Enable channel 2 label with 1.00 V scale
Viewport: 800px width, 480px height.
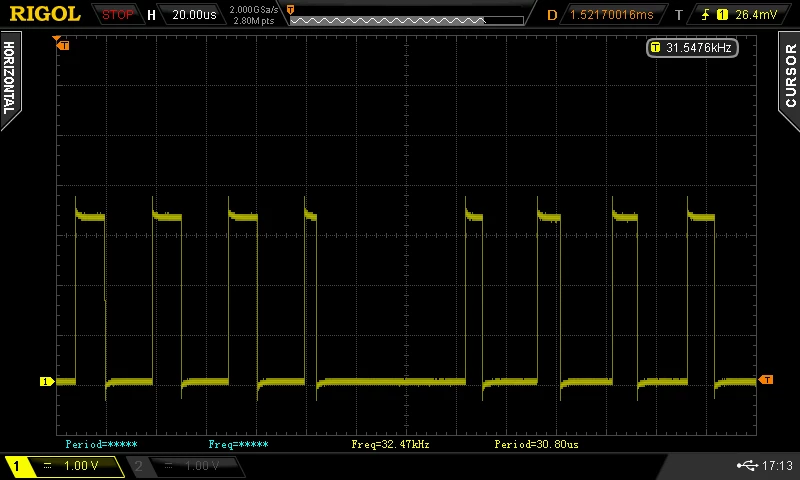tap(186, 466)
